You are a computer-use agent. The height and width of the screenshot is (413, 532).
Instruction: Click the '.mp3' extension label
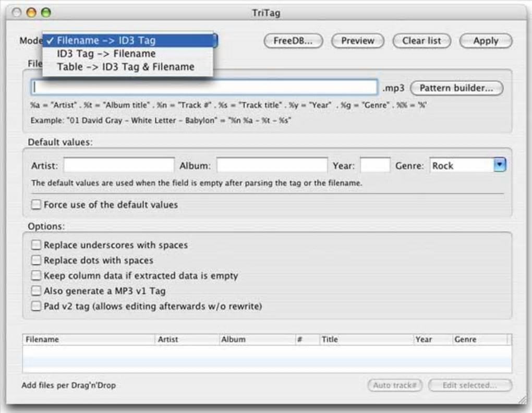click(x=393, y=88)
